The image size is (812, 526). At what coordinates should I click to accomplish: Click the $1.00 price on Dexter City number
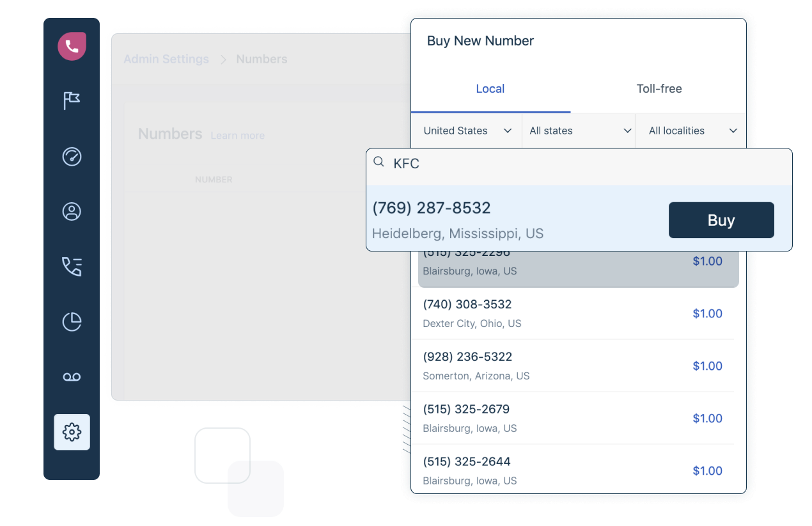tap(707, 314)
